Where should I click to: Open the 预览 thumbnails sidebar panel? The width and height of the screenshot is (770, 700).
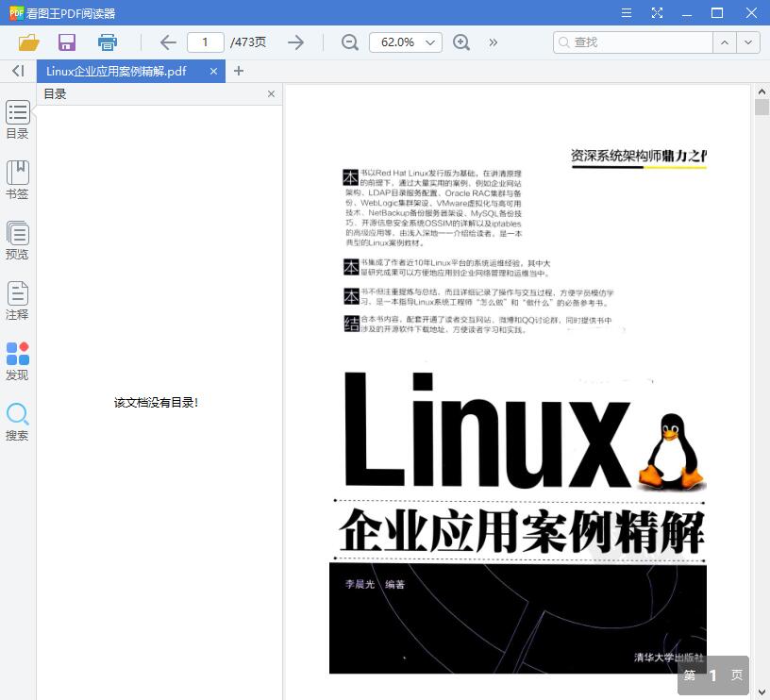pos(18,240)
